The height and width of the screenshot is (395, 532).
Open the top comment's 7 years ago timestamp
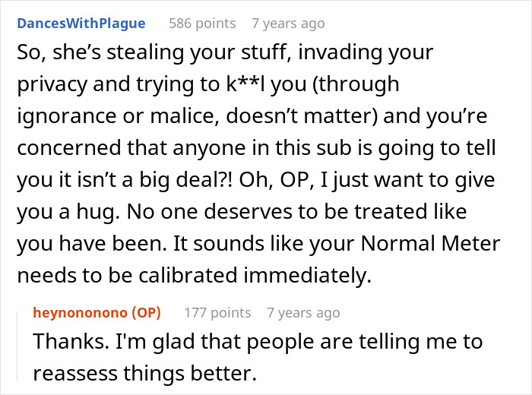pyautogui.click(x=288, y=24)
